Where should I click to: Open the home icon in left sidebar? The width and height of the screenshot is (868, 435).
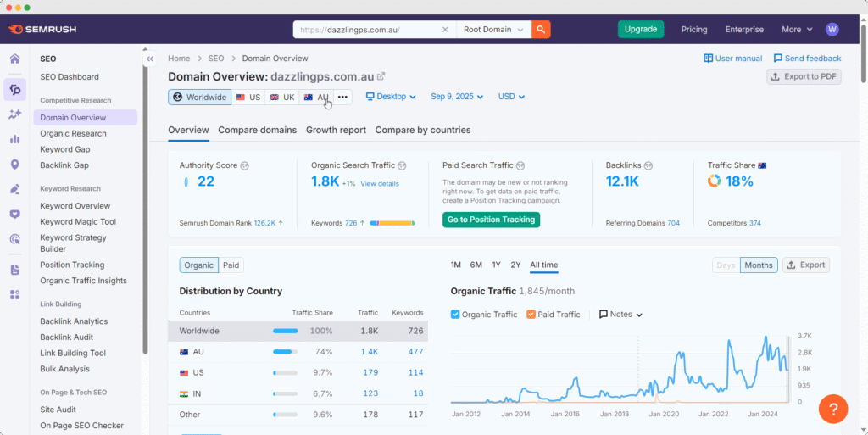(14, 59)
